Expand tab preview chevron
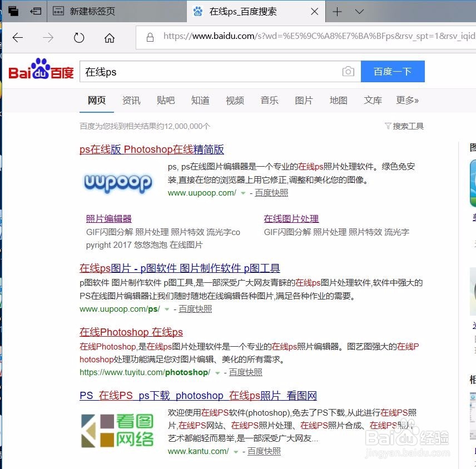 click(x=359, y=12)
